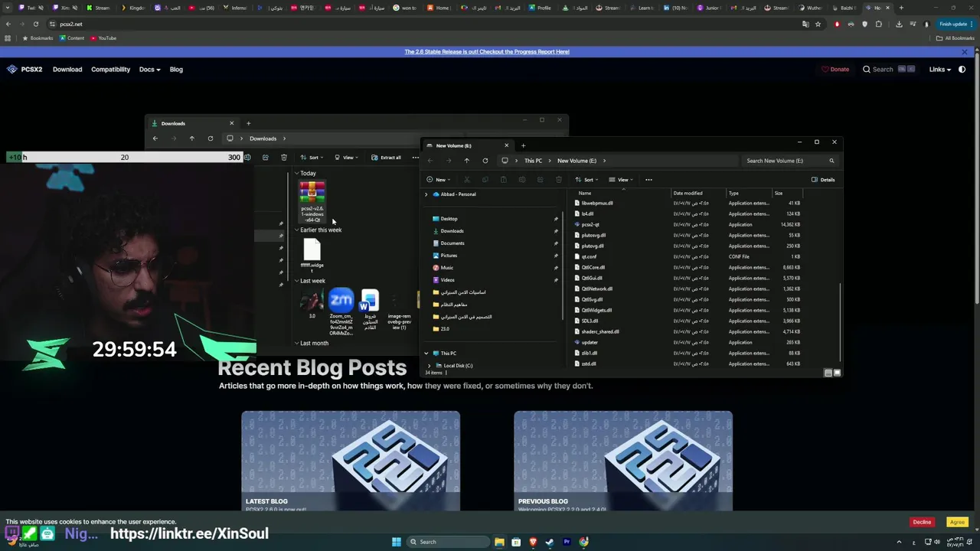Click Extract all in Downloads toolbar
The height and width of the screenshot is (551, 980).
(387, 158)
